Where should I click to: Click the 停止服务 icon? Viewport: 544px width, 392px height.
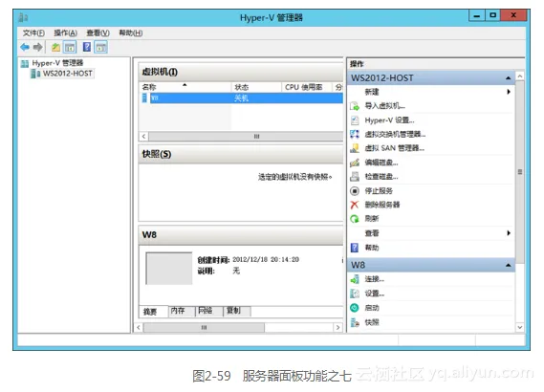355,191
